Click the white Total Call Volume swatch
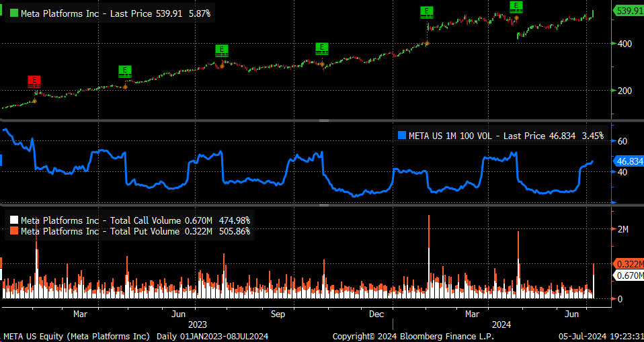The image size is (644, 342). (x=14, y=220)
